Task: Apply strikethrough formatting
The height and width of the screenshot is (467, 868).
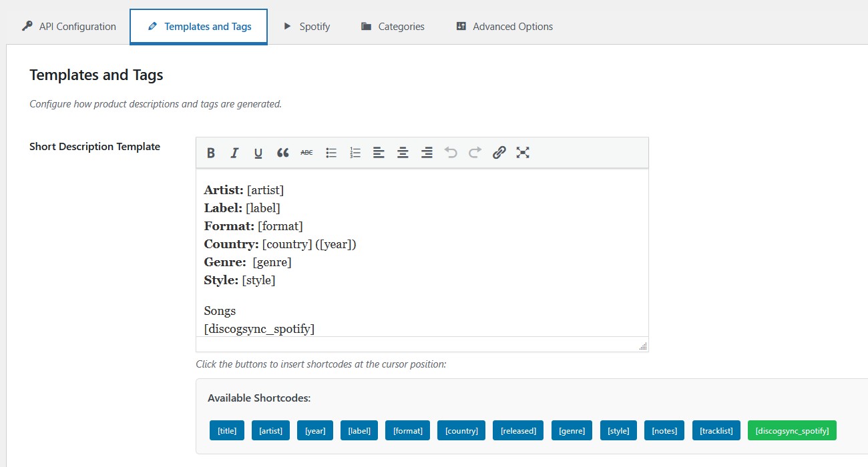Action: (x=306, y=153)
